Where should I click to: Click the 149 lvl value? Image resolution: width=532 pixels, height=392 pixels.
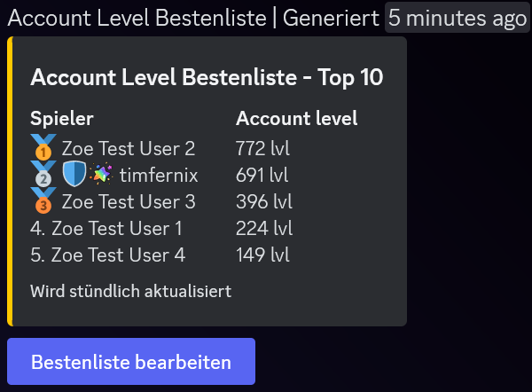[x=262, y=255]
